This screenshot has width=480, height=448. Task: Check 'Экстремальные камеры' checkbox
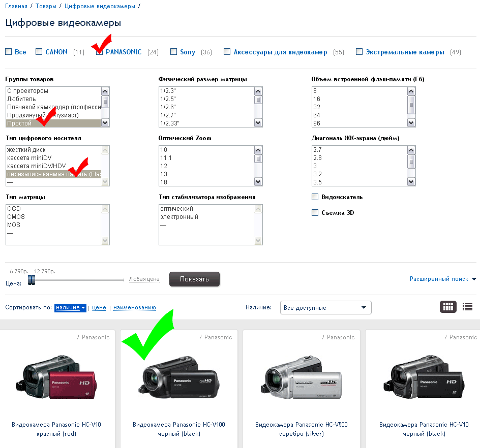tap(359, 52)
